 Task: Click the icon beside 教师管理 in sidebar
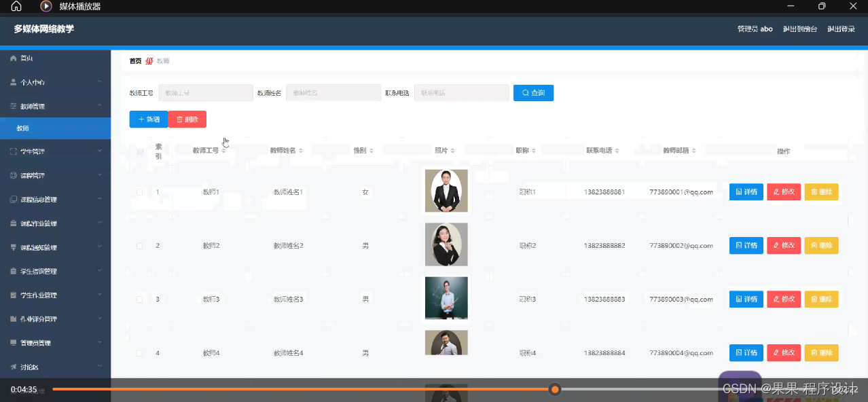pos(14,107)
